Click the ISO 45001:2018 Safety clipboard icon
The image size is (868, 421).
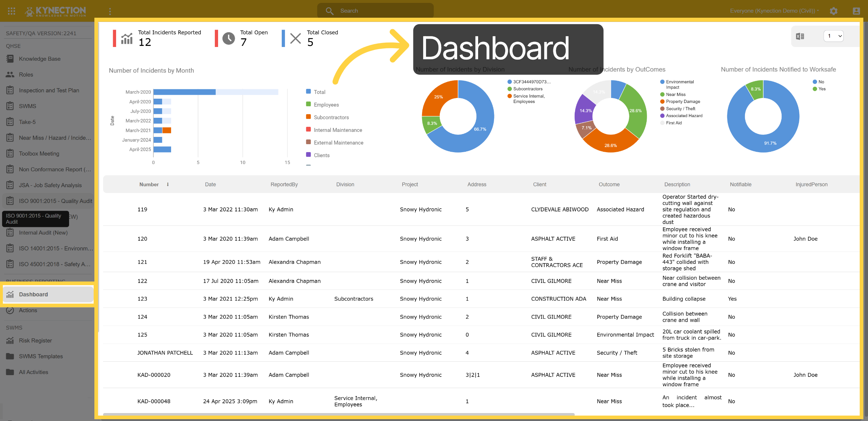click(10, 264)
